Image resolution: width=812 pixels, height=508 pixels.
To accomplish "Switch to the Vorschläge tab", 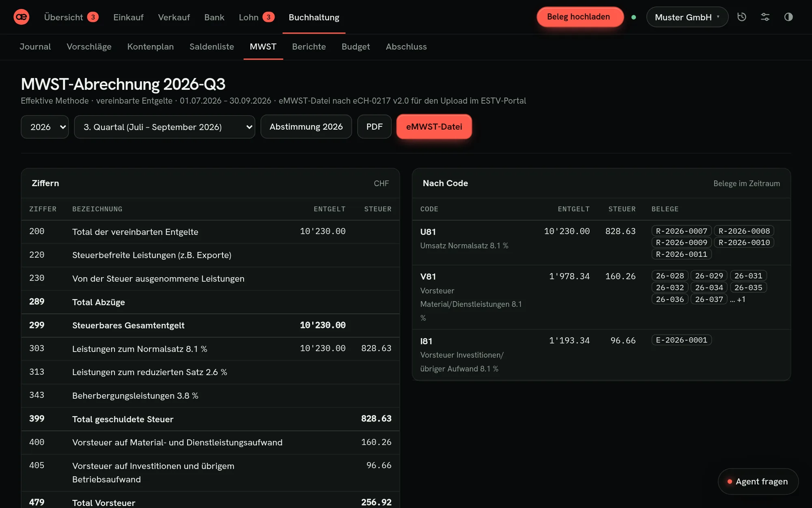I will point(89,47).
